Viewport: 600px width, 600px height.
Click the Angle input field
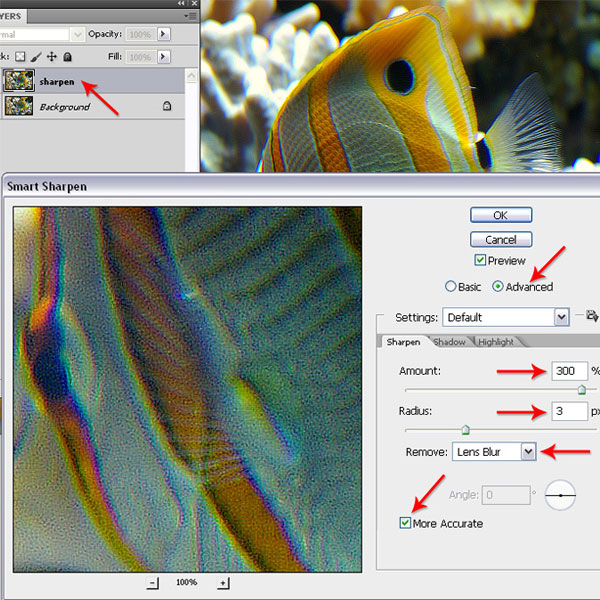click(506, 495)
